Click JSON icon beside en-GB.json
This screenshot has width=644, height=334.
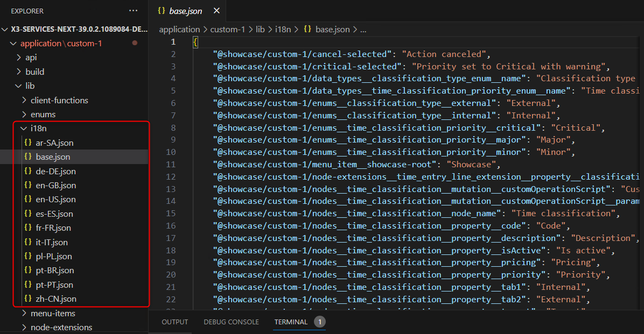(28, 185)
